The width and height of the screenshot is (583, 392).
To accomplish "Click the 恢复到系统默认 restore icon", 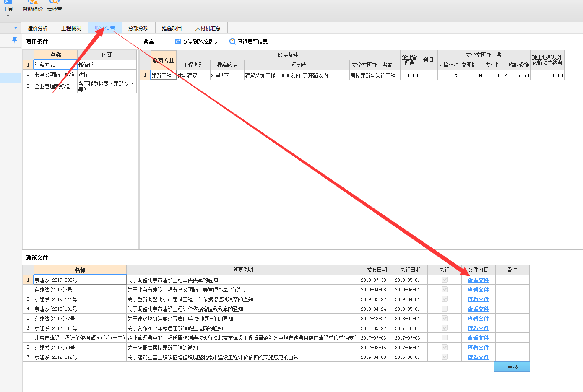I will [178, 42].
